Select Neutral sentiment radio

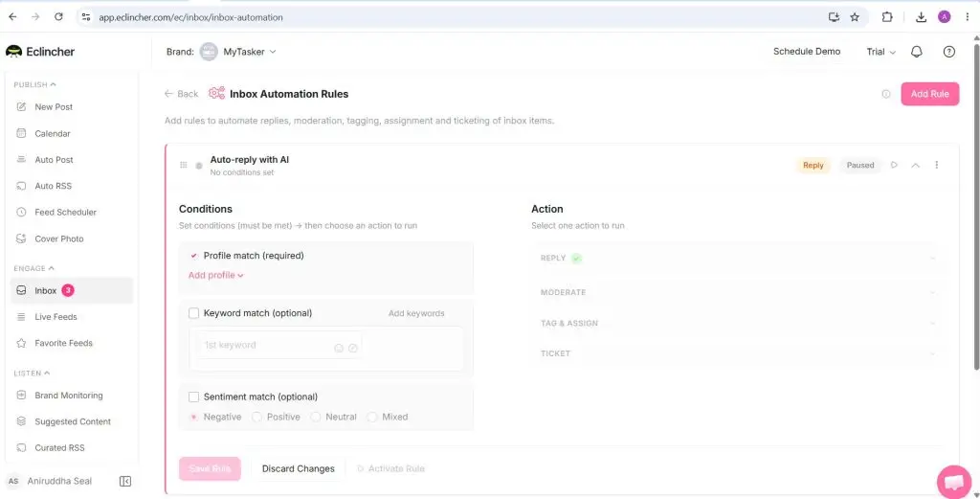point(316,417)
